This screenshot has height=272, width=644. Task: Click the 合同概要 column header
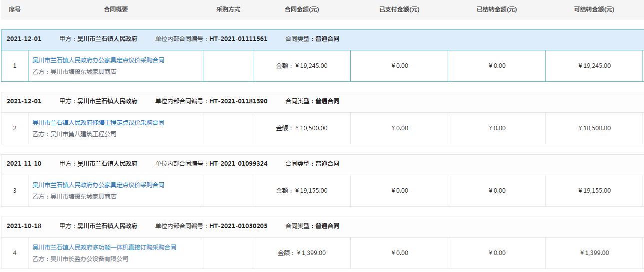[x=115, y=9]
